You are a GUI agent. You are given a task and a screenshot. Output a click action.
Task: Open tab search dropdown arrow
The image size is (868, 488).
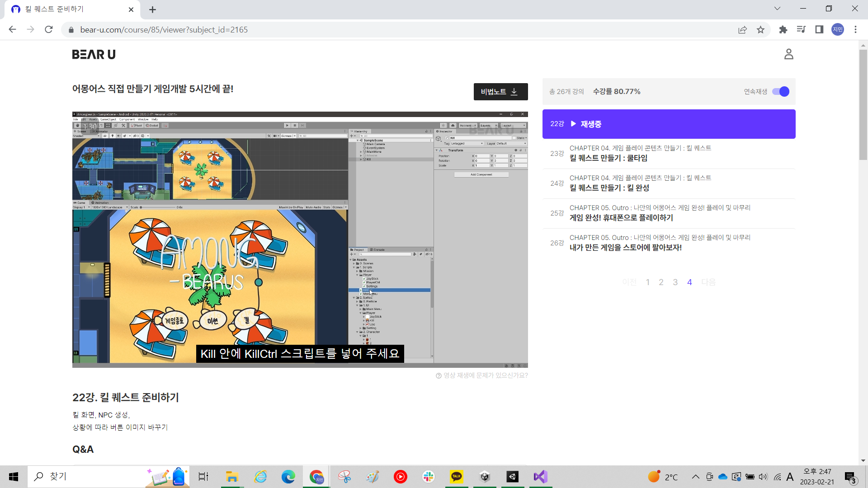click(777, 9)
